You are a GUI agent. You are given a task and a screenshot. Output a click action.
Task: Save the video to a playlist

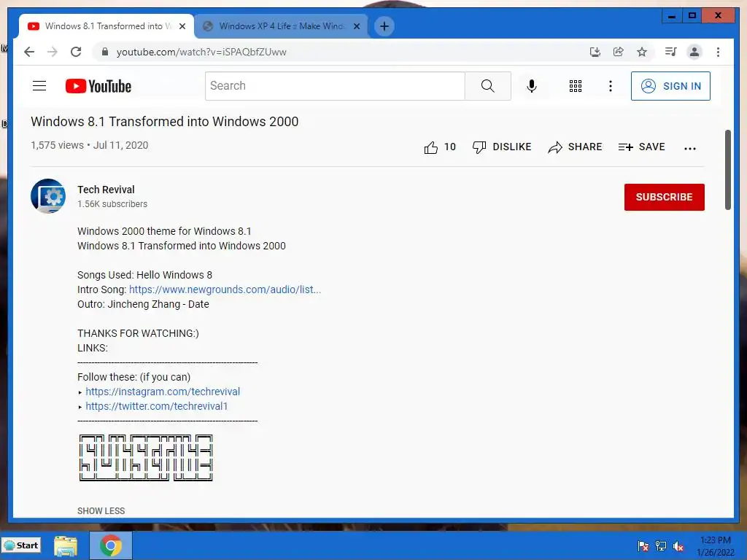pos(641,147)
